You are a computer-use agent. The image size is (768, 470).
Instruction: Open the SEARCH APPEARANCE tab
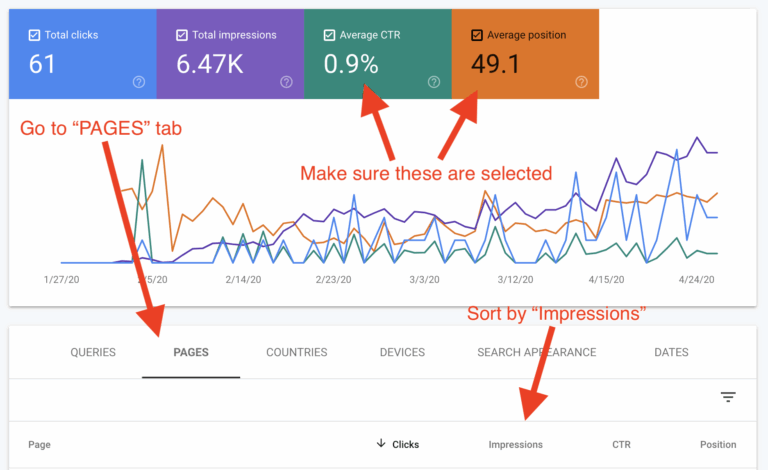click(x=537, y=352)
